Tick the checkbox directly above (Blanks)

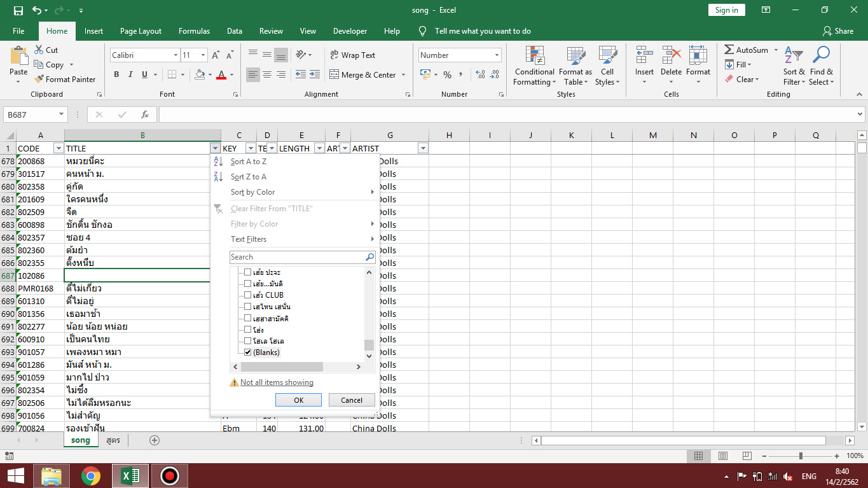coord(248,340)
